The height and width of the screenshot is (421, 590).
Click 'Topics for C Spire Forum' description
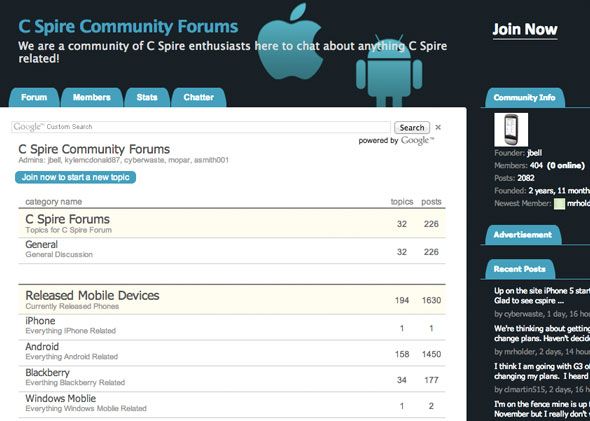pos(68,230)
